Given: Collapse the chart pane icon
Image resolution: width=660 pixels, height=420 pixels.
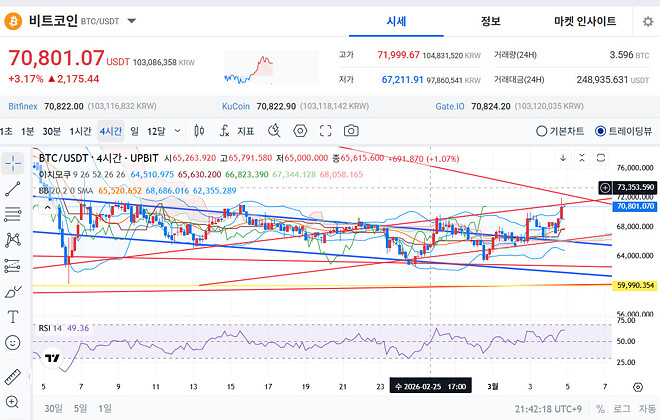Looking at the screenshot, I should point(582,158).
